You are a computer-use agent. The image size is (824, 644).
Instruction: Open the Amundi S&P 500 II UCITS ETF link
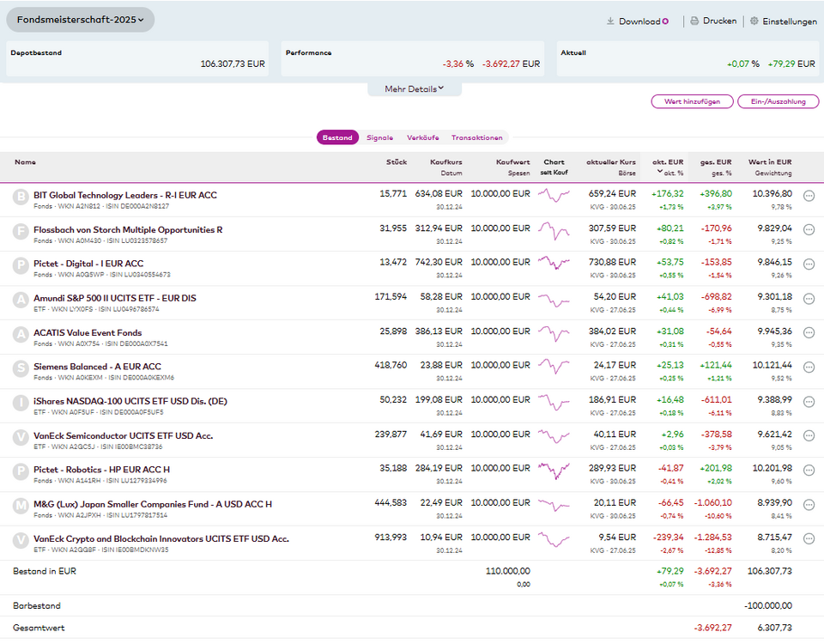[x=114, y=298]
